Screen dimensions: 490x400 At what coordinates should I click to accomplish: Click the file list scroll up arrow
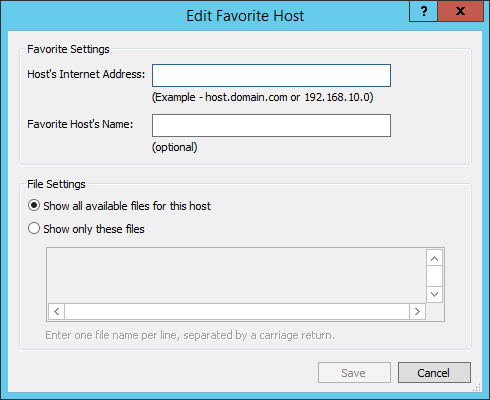tap(434, 259)
